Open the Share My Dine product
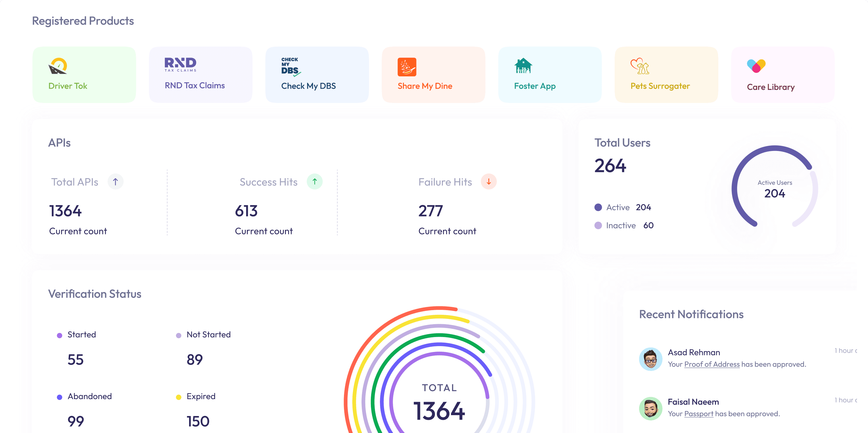868x433 pixels. click(x=433, y=75)
